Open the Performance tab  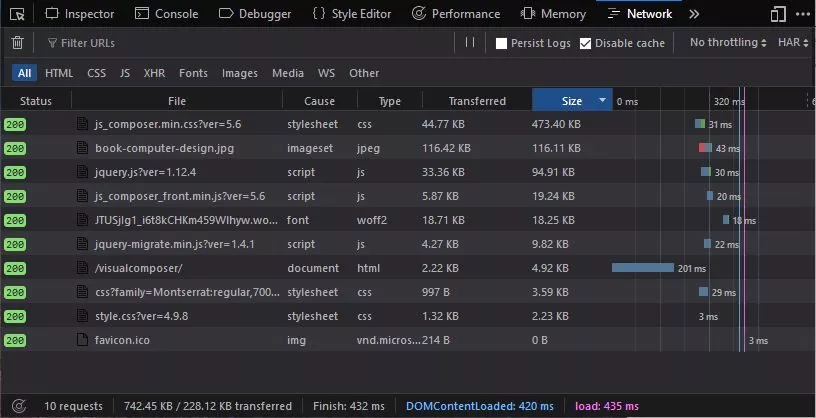coord(456,14)
